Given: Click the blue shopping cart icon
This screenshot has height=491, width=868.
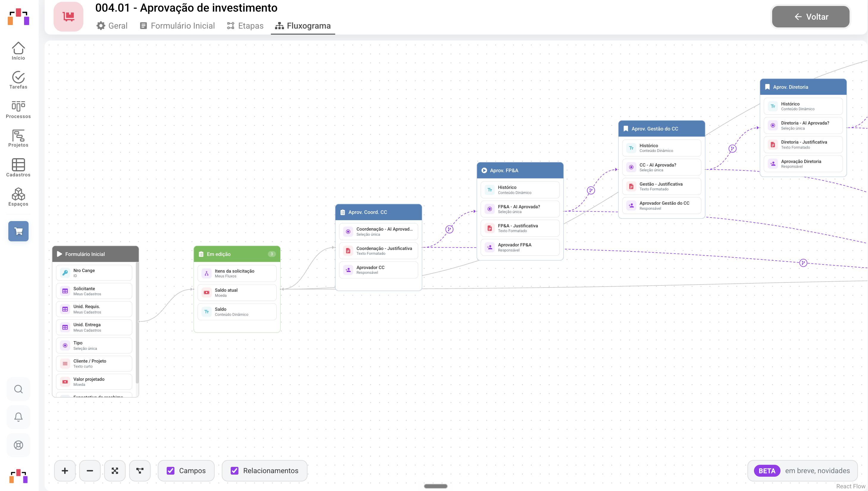Looking at the screenshot, I should point(18,231).
